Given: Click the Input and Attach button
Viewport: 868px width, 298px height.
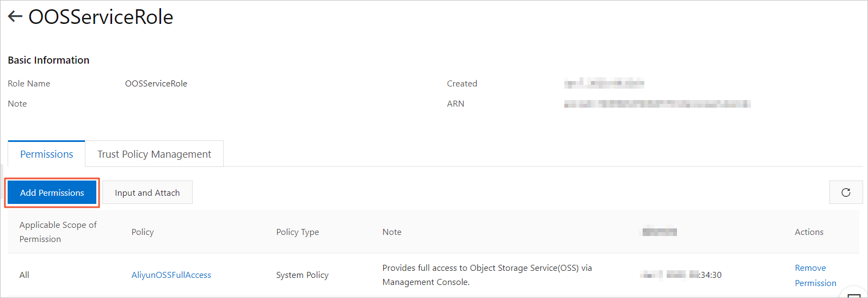Looking at the screenshot, I should (147, 193).
